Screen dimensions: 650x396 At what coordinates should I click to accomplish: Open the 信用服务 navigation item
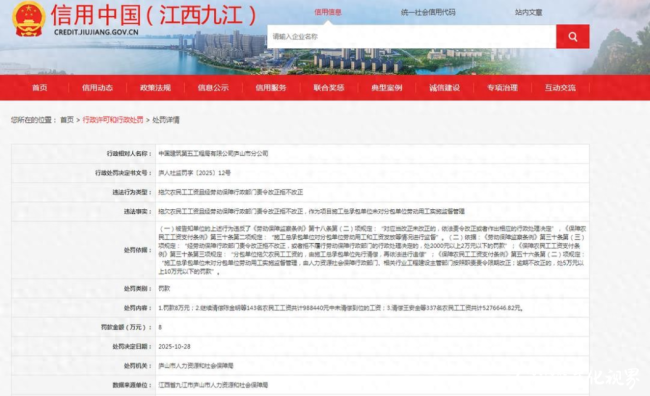point(271,87)
